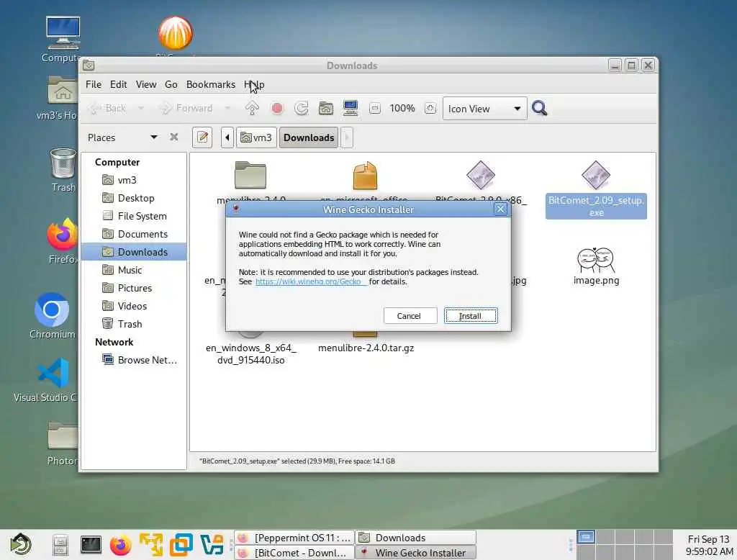Open the Trash desktop icon

[x=63, y=163]
